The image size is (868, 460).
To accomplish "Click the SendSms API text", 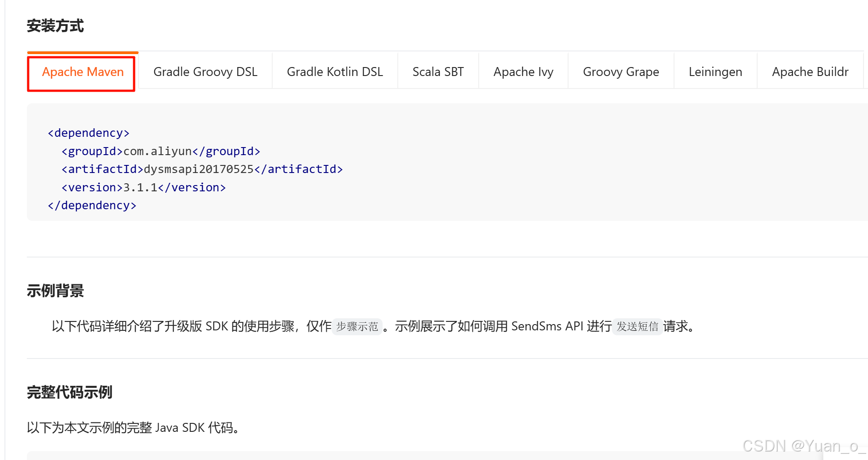I will (547, 326).
